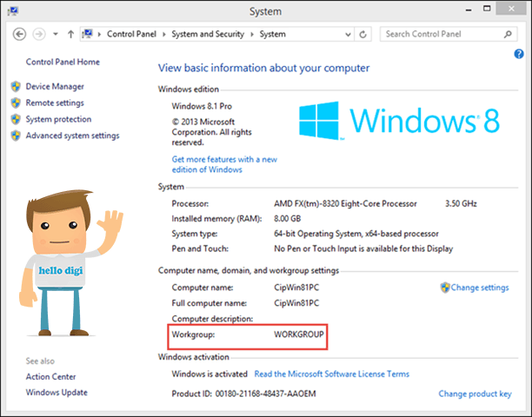Click Change product key link

pos(475,394)
